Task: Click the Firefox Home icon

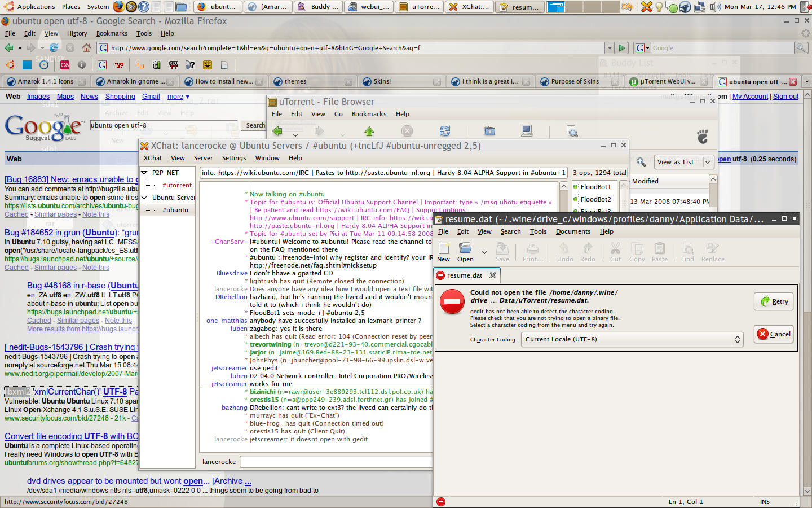Action: point(86,48)
